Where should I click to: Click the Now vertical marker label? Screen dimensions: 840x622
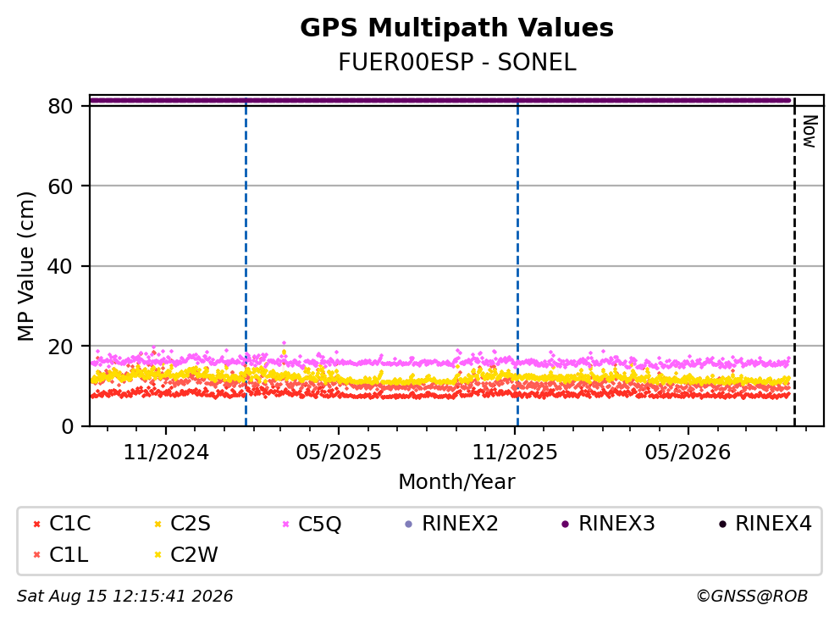point(810,131)
